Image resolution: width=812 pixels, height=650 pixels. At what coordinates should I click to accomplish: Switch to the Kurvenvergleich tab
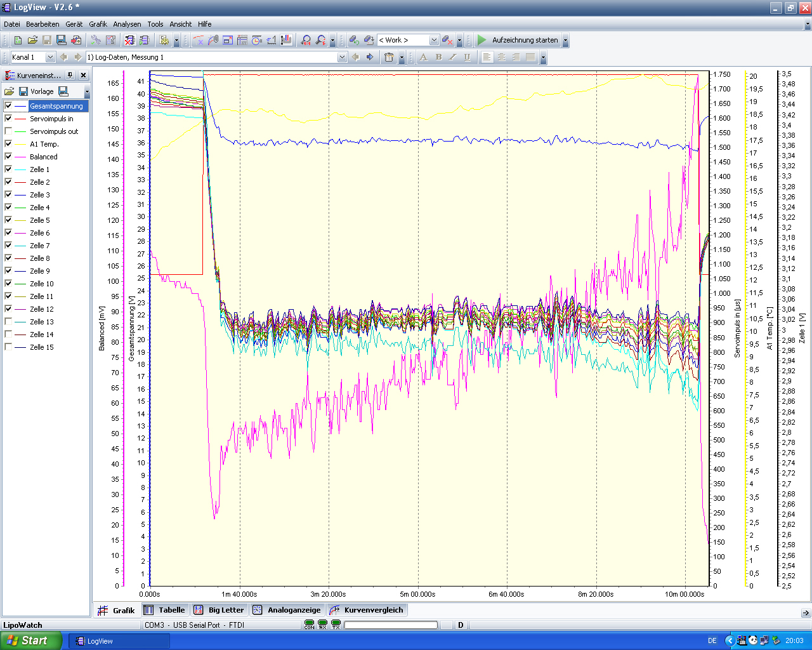[x=367, y=610]
